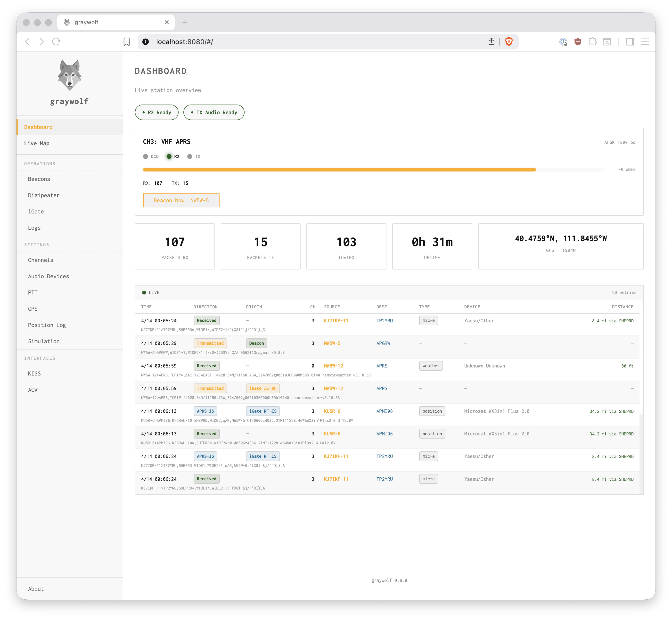
Task: Click the bookmark icon in the toolbar
Action: pyautogui.click(x=126, y=42)
